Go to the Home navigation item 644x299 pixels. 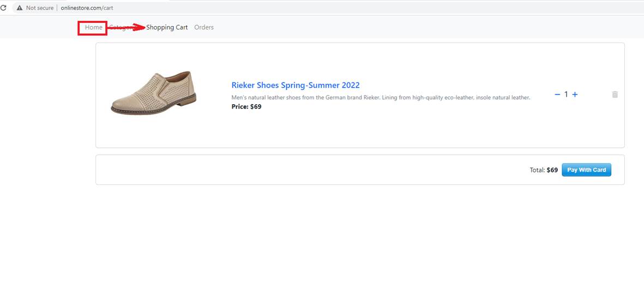click(93, 27)
